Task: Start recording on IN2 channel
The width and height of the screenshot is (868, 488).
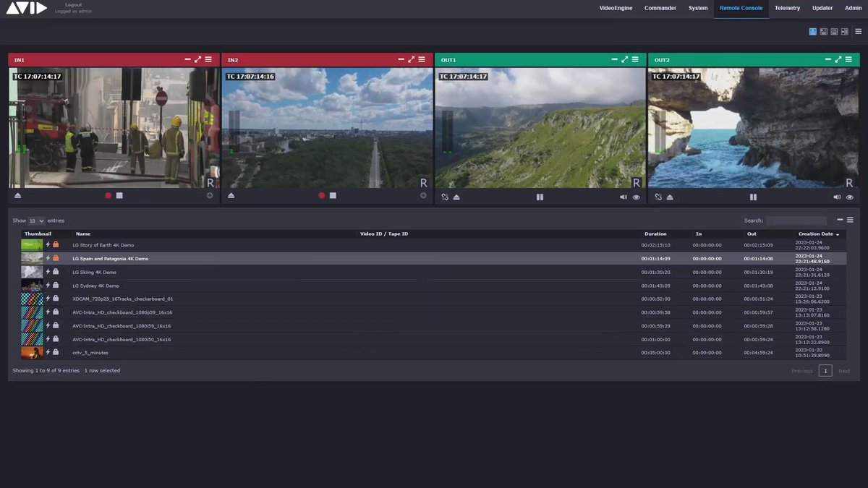Action: point(322,196)
